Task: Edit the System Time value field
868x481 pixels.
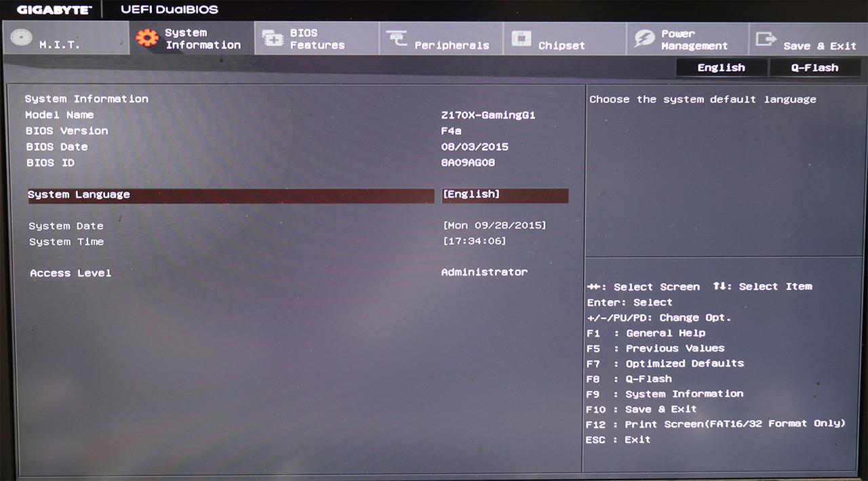Action: pos(474,241)
